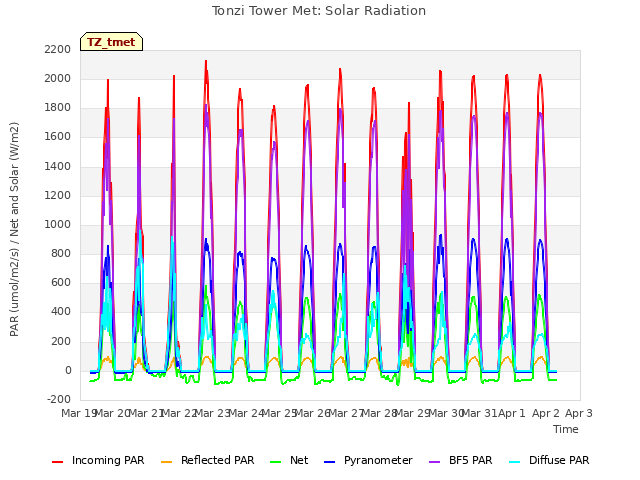Click the cyan Diffuse PAR legend swatch
Screen dimensions: 640x480
515,462
